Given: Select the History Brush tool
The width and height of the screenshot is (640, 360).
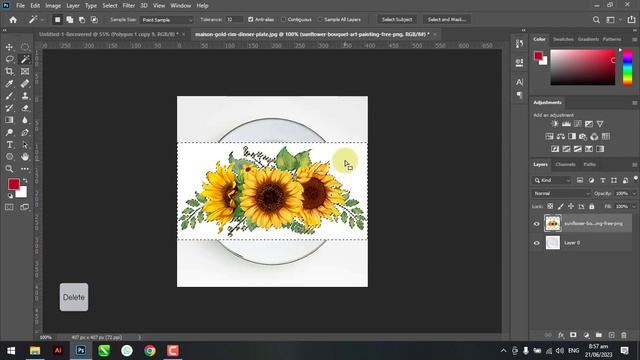Looking at the screenshot, I should pyautogui.click(x=9, y=108).
